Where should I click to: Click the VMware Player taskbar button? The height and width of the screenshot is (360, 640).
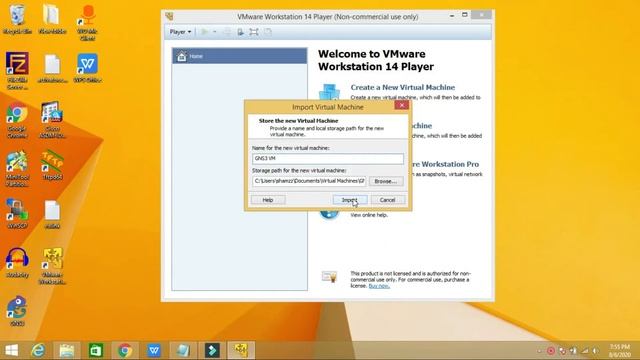click(241, 350)
